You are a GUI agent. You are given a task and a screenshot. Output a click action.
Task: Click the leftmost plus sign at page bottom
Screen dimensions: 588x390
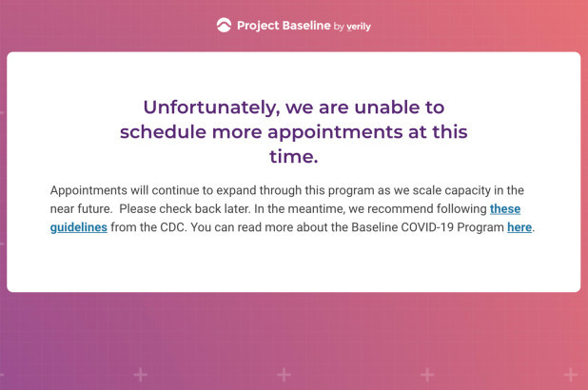pyautogui.click(x=141, y=375)
